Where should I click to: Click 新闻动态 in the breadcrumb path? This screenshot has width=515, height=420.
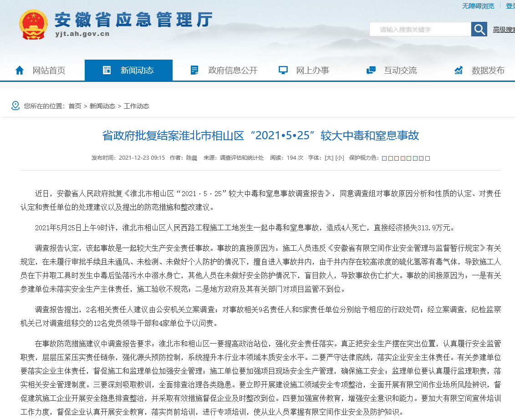tap(102, 106)
